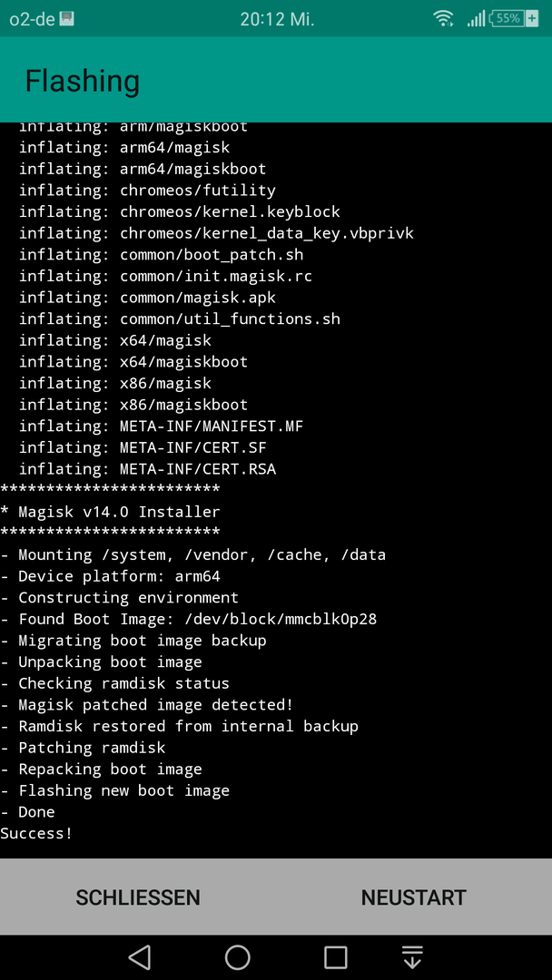Tap the Success! log line
The width and height of the screenshot is (552, 980).
point(36,833)
